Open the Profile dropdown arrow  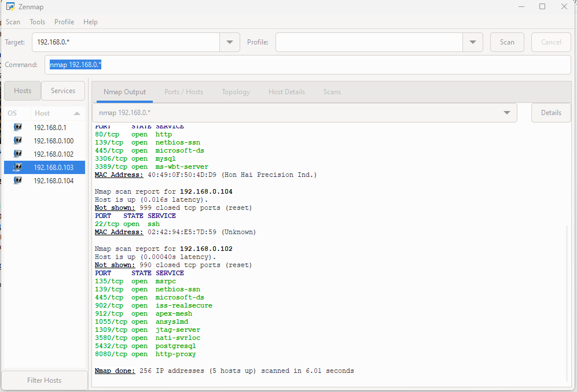point(473,42)
